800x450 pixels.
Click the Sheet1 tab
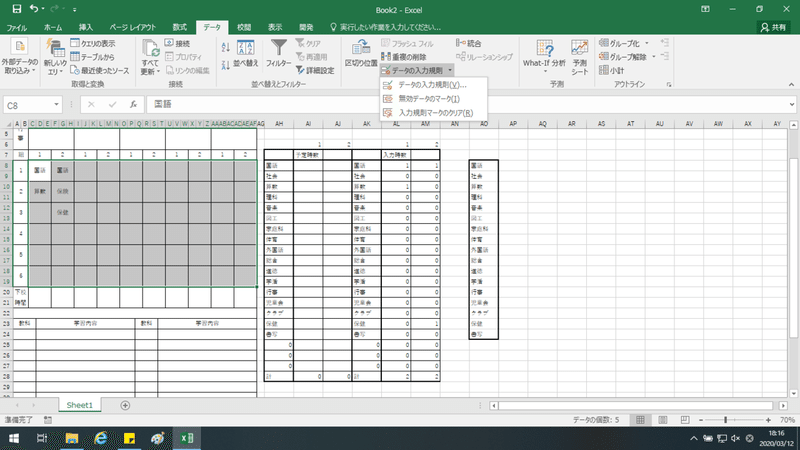pos(80,405)
